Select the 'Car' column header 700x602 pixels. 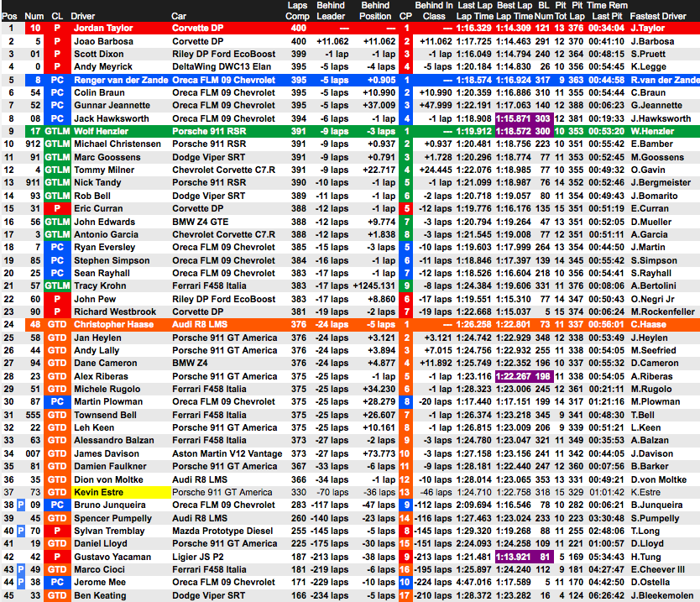[179, 16]
